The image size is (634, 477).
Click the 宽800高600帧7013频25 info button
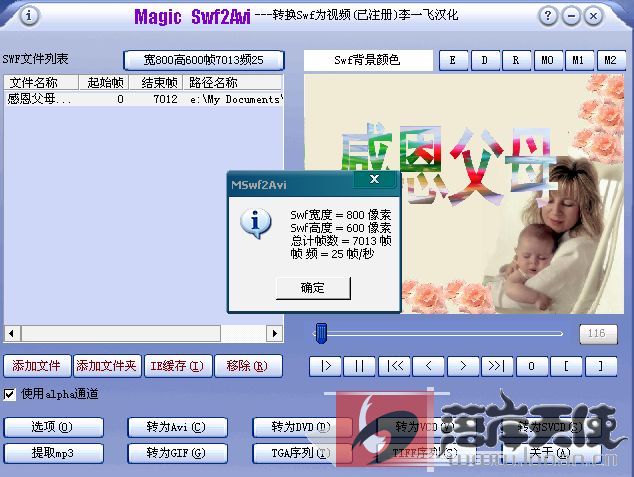[204, 61]
